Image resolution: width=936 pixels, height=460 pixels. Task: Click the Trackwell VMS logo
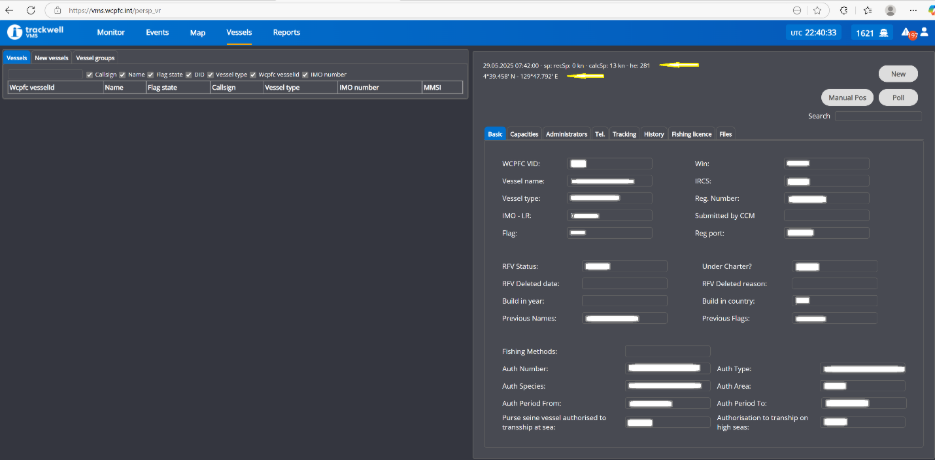point(35,32)
